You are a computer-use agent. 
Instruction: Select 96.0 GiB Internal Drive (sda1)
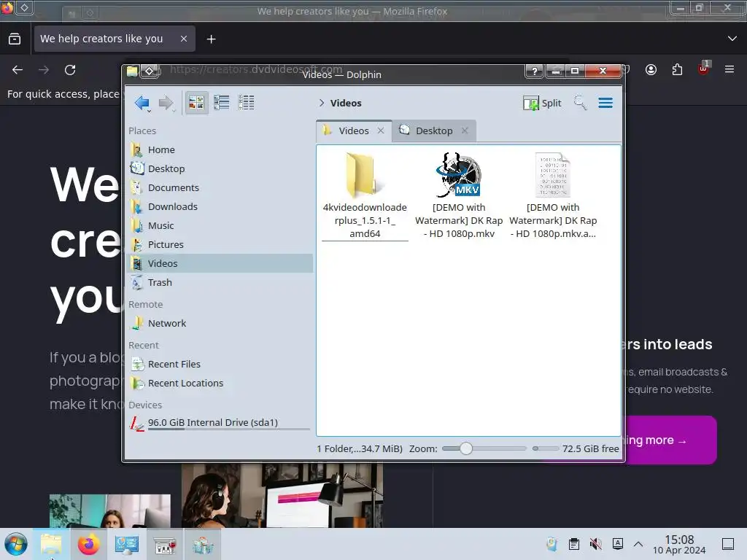click(x=220, y=423)
